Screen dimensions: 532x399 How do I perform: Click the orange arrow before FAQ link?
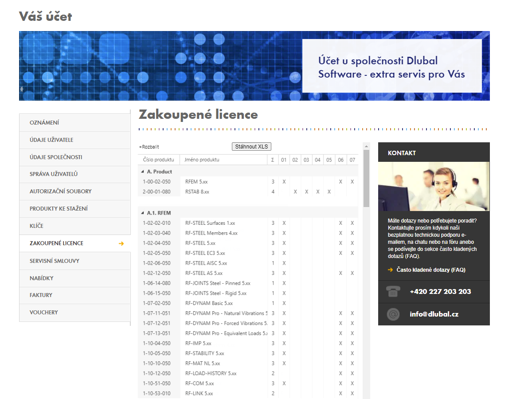pyautogui.click(x=390, y=270)
